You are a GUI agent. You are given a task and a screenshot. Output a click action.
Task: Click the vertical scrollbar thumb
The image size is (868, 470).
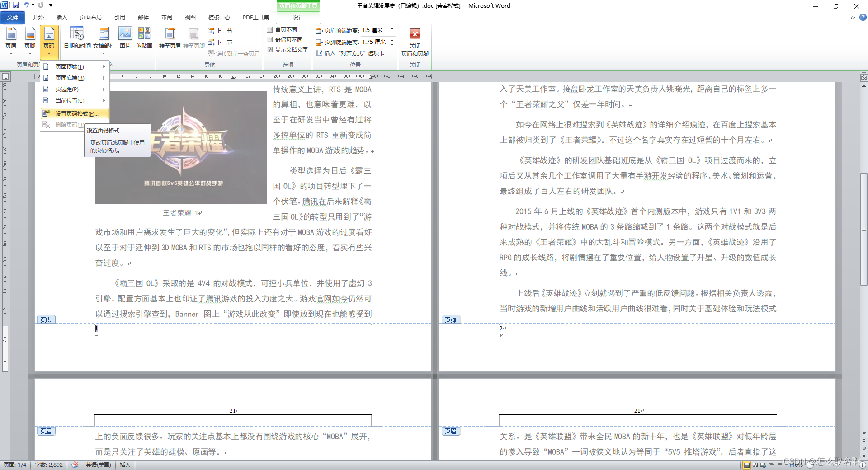coord(864,229)
